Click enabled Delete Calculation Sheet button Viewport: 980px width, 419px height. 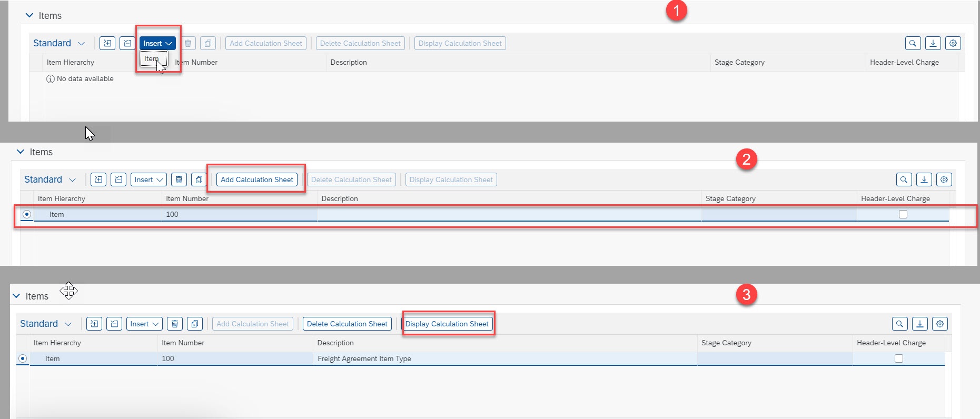pyautogui.click(x=347, y=324)
